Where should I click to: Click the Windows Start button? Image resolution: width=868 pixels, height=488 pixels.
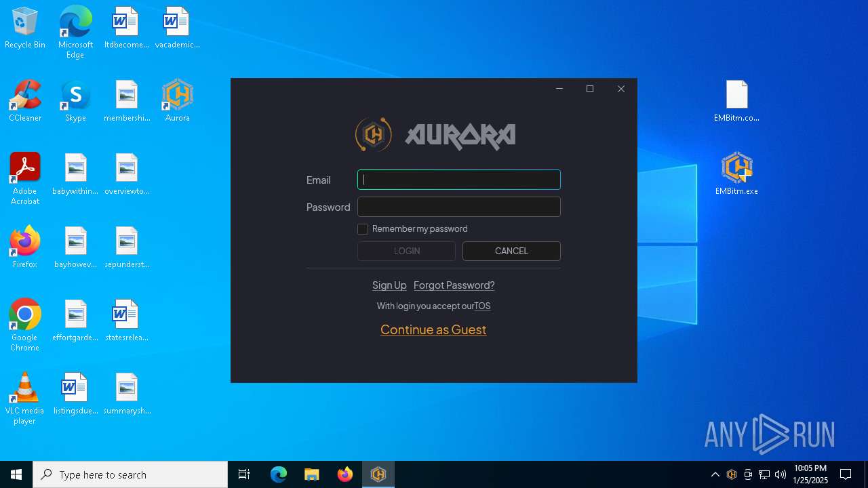click(16, 474)
